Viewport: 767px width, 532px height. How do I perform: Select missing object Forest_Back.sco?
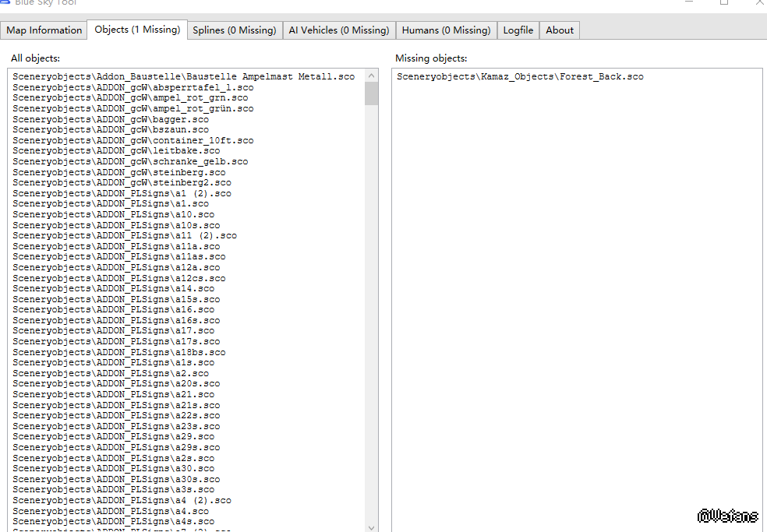coord(520,76)
